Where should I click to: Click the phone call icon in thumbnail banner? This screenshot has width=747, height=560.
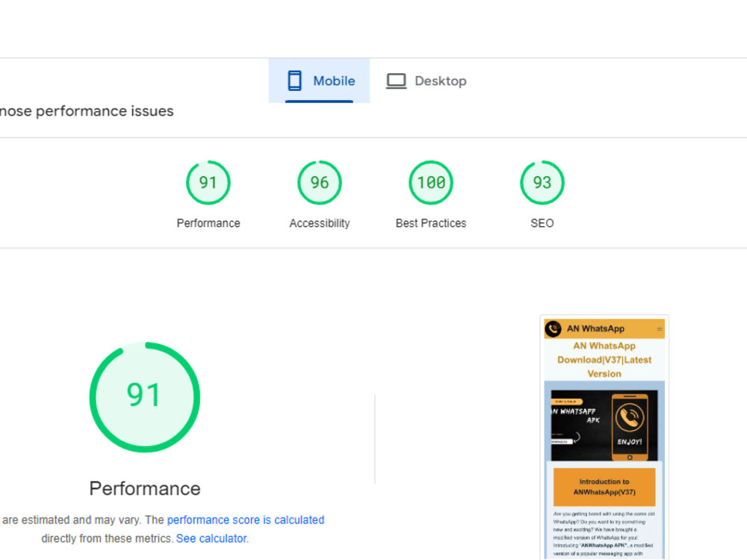(630, 417)
